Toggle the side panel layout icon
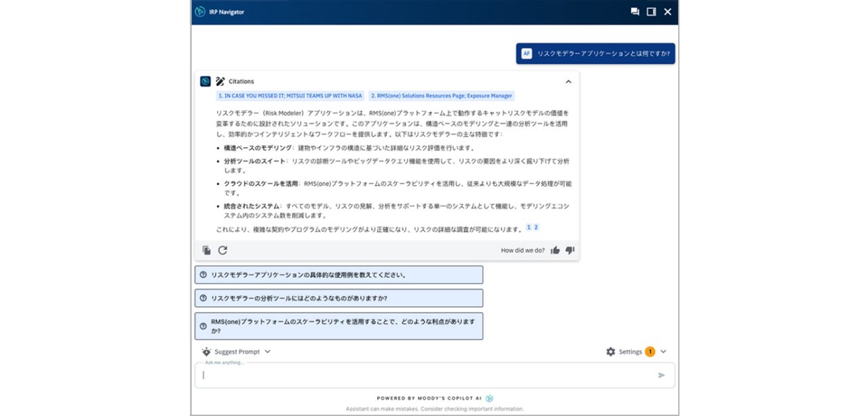868x416 pixels. click(x=651, y=12)
